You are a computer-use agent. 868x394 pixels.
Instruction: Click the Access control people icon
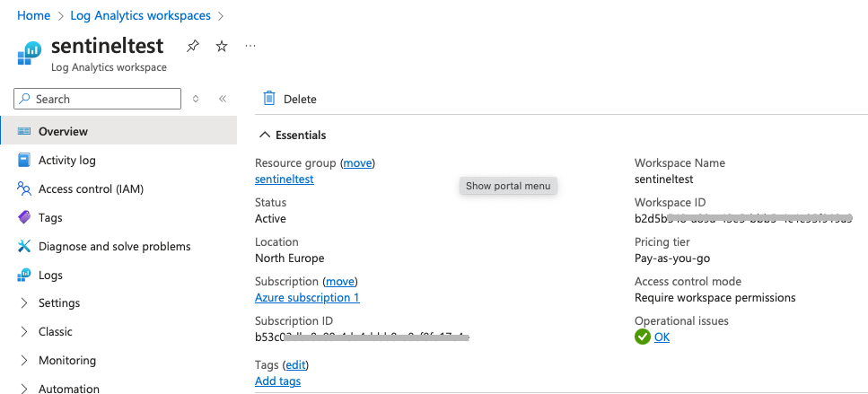tap(24, 189)
